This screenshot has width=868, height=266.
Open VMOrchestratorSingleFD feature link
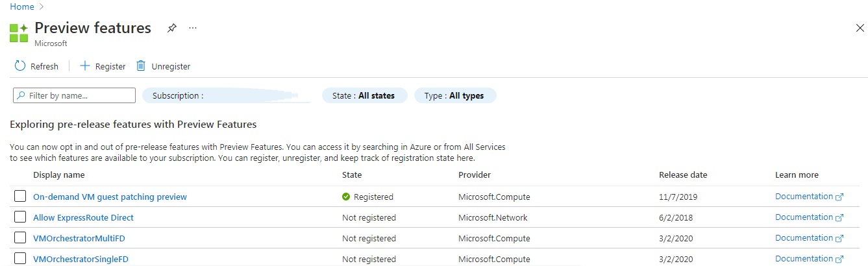click(81, 259)
